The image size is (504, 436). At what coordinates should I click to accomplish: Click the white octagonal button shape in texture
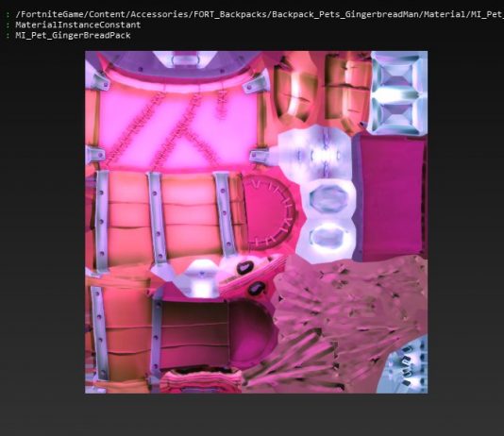coord(328,198)
